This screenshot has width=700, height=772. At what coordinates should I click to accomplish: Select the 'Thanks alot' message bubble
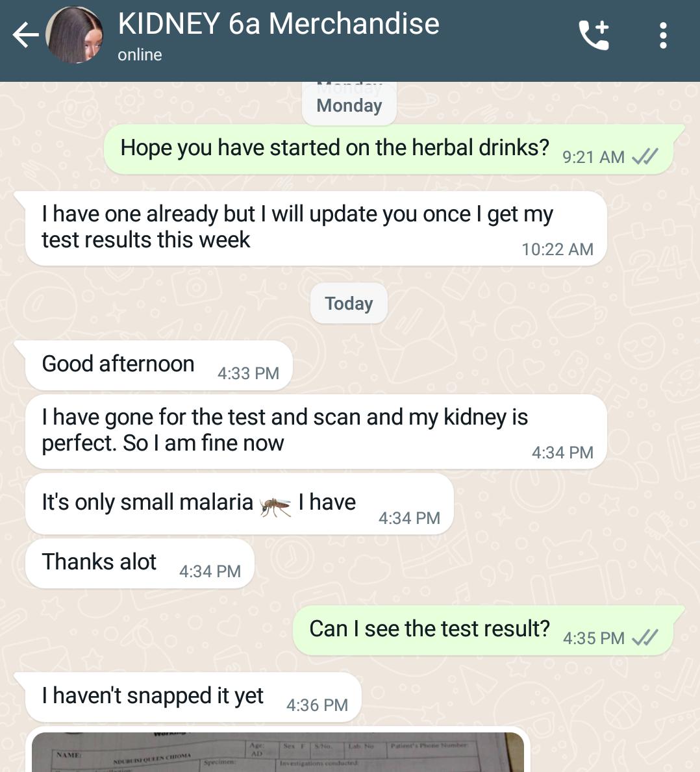click(x=140, y=563)
